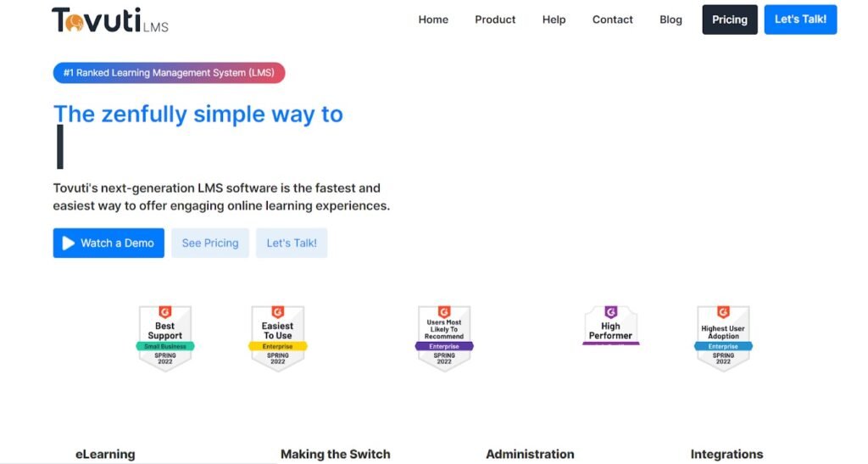This screenshot has width=868, height=464.
Task: Click the #1 Ranked LMS gradient pill
Action: tap(169, 73)
